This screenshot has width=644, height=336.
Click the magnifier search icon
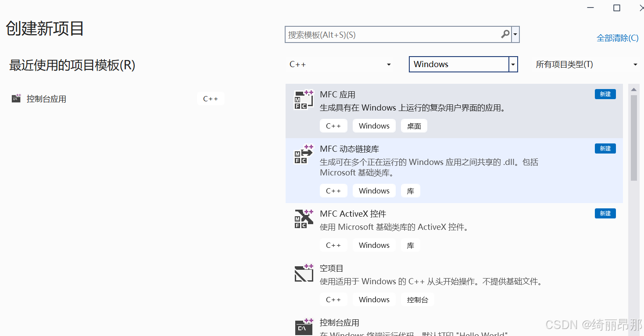pos(505,34)
